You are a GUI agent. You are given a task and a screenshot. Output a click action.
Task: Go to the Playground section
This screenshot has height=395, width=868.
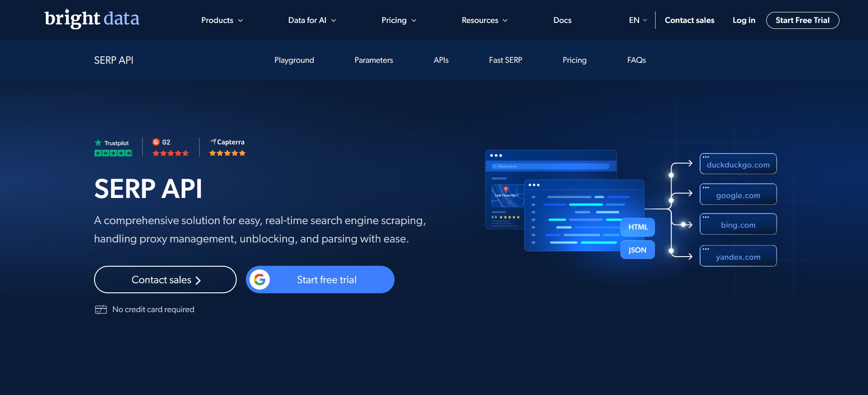pyautogui.click(x=294, y=60)
